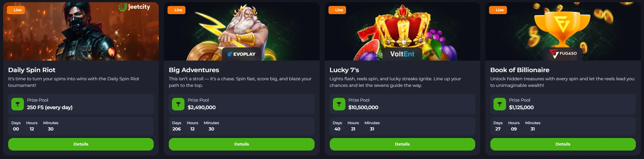Screen dimensions: 644x159
Task: Click the trophy icon for Daily Spin Riot
Action: click(18, 104)
